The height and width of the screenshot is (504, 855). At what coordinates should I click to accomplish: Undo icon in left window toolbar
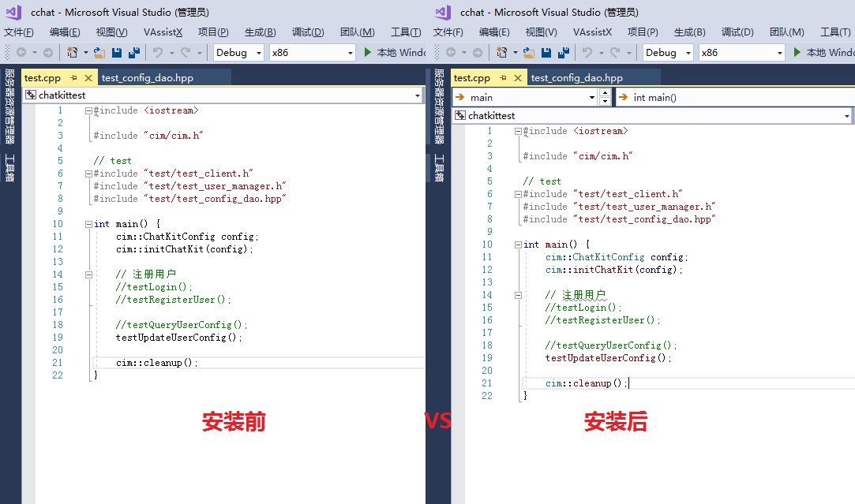[158, 52]
